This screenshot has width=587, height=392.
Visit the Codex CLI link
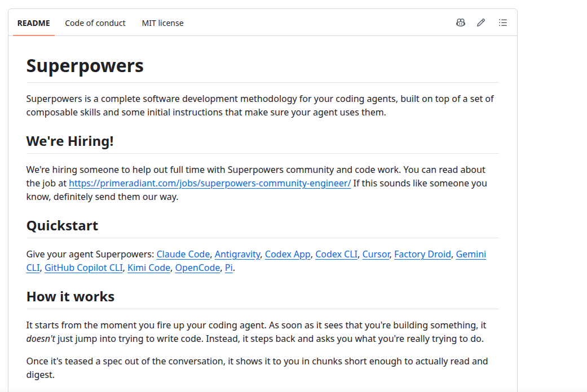[336, 255]
